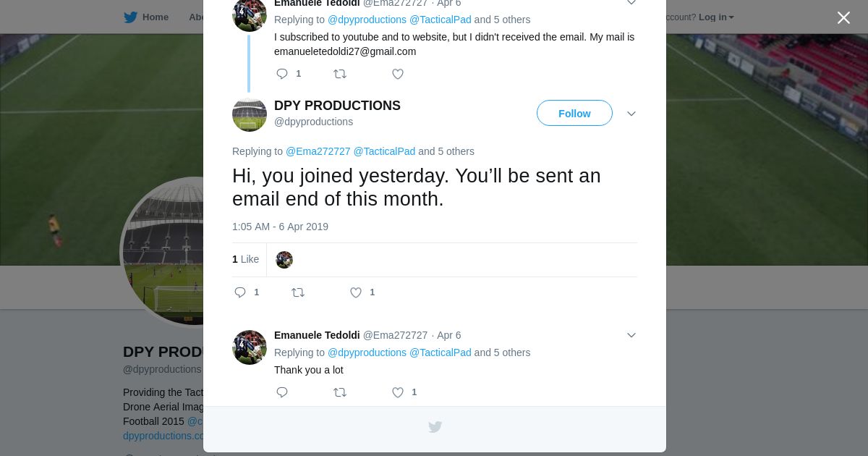
Task: Follow DPY PRODUCTIONS
Action: click(x=574, y=114)
